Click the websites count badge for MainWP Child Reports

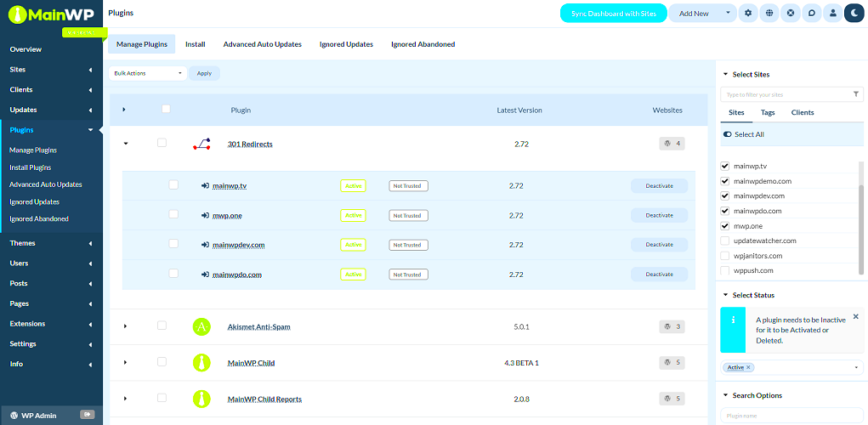pyautogui.click(x=672, y=399)
